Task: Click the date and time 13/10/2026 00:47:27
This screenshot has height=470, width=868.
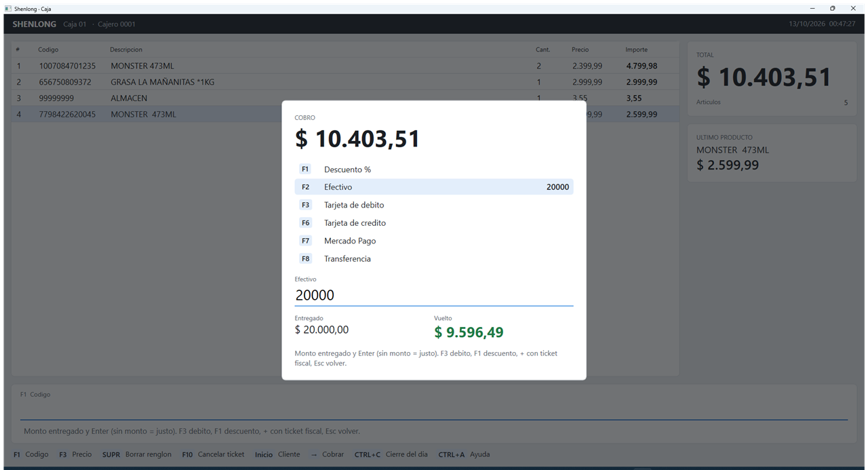Action: tap(822, 24)
